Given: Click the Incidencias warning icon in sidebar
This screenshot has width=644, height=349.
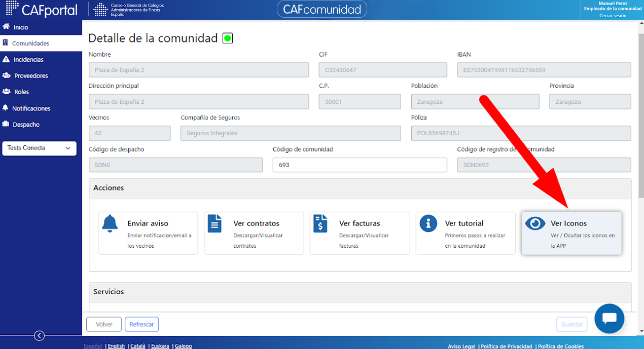Looking at the screenshot, I should [x=6, y=59].
